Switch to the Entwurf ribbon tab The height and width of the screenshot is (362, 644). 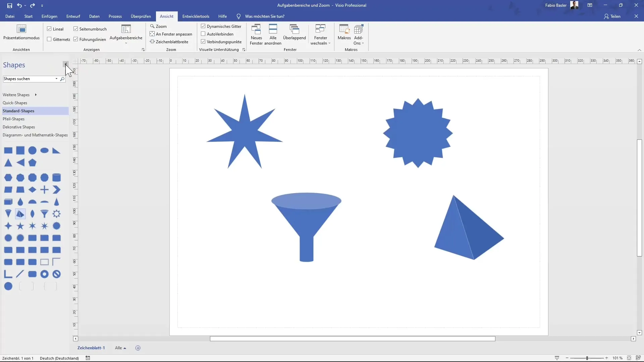click(73, 16)
